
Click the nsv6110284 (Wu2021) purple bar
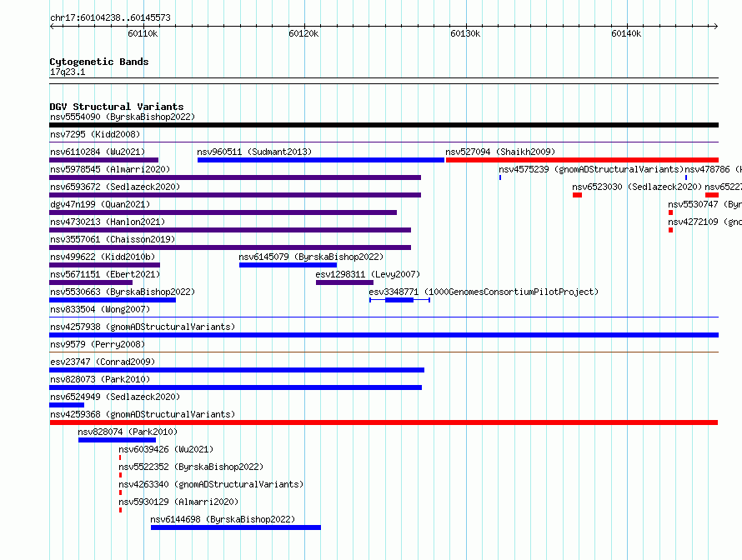pyautogui.click(x=103, y=160)
